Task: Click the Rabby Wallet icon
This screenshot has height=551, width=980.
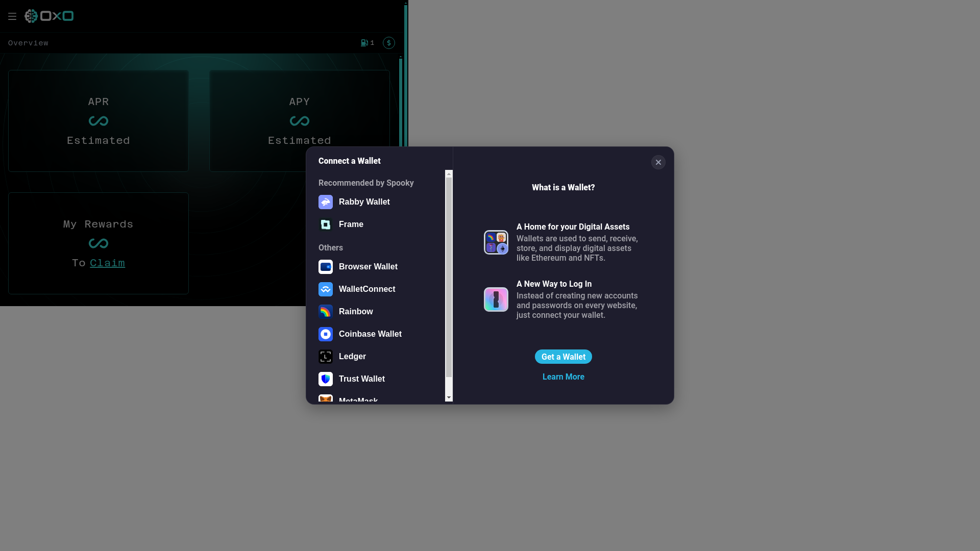Action: point(326,202)
